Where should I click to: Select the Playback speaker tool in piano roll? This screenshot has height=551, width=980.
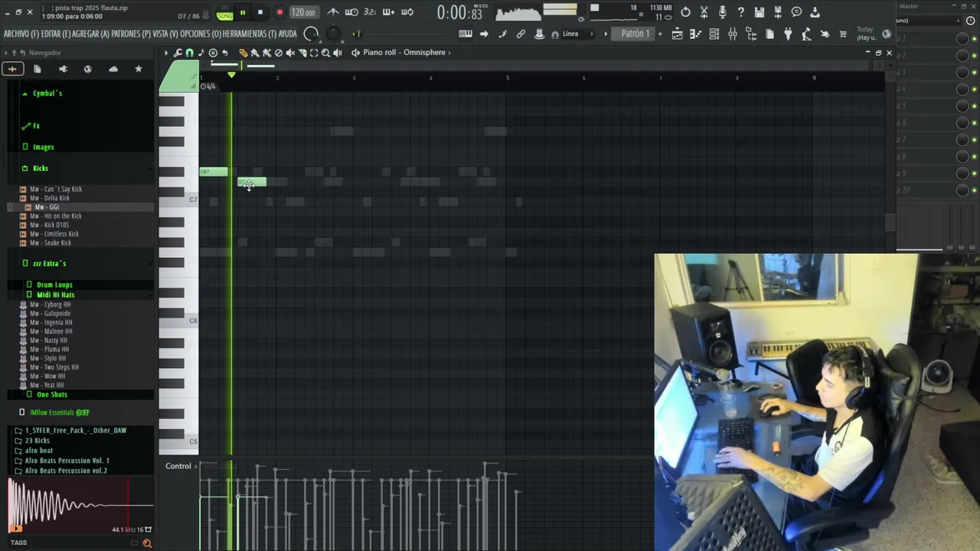(x=338, y=53)
